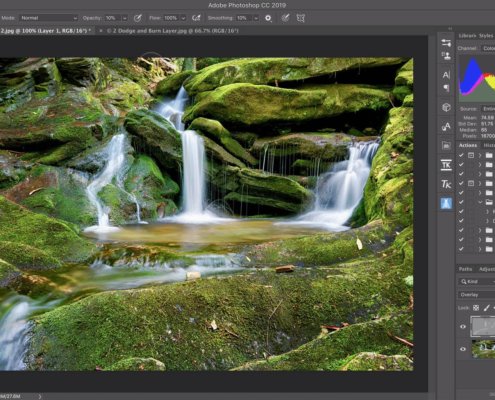Open the TK panel icon with bars
The height and width of the screenshot is (400, 495).
(x=446, y=165)
